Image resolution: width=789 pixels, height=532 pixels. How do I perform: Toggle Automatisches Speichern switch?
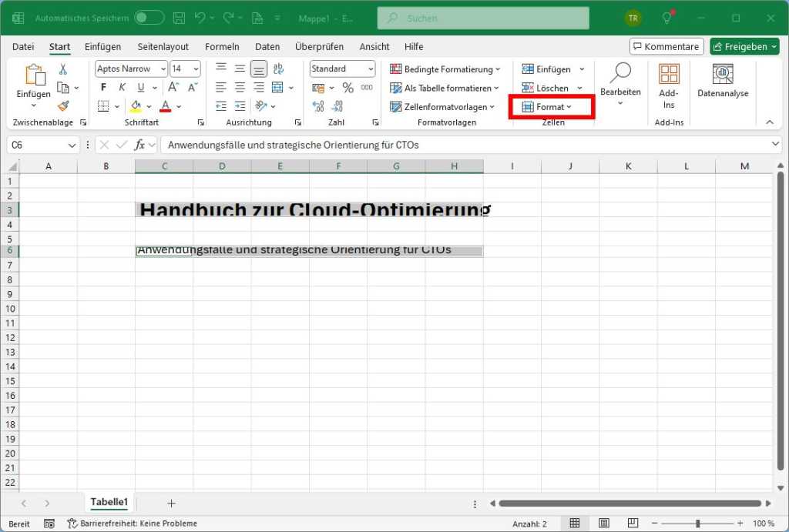pos(149,18)
